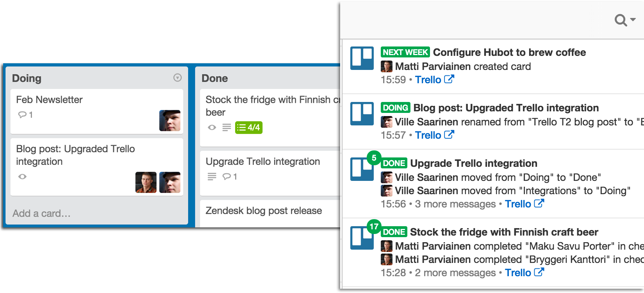This screenshot has width=644, height=293.
Task: Click the 4/4 checklist badge
Action: (x=249, y=127)
